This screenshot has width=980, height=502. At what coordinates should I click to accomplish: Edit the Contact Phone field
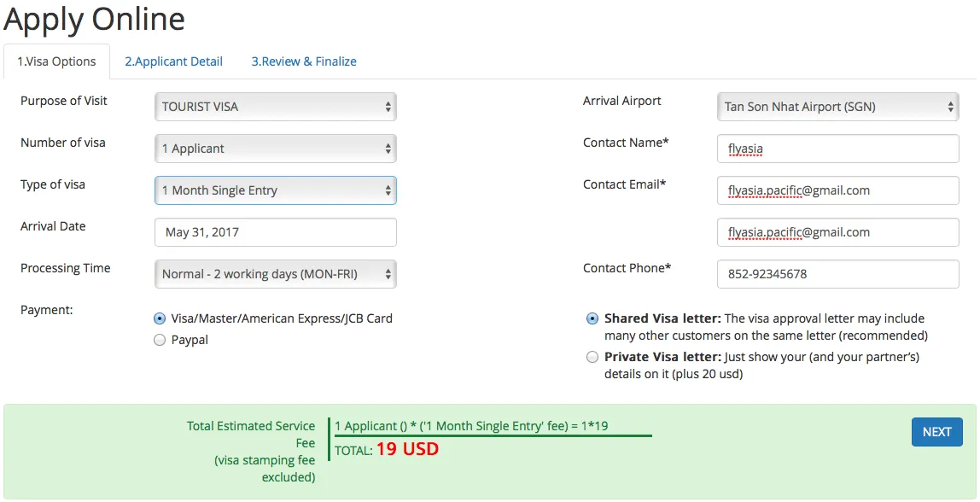pos(837,274)
